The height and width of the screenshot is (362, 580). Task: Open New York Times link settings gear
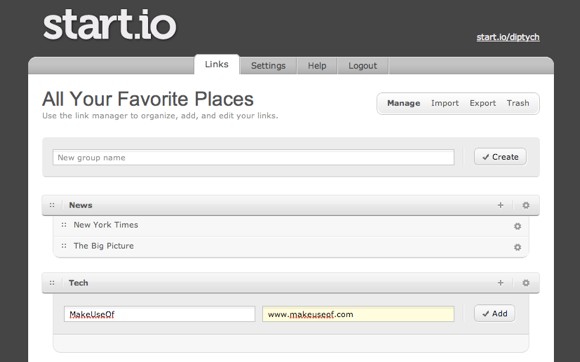coord(517,226)
